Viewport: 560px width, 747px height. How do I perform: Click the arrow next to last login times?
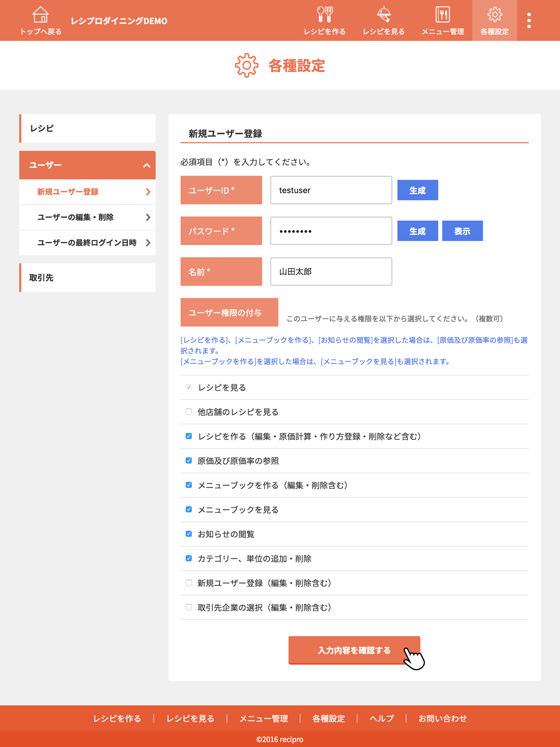pos(148,243)
